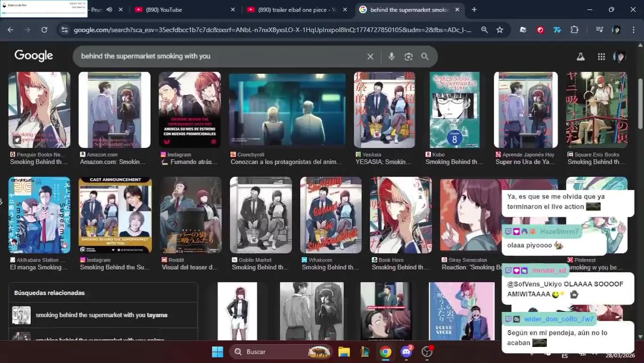Click the taskbar Buscar search box

[x=281, y=352]
